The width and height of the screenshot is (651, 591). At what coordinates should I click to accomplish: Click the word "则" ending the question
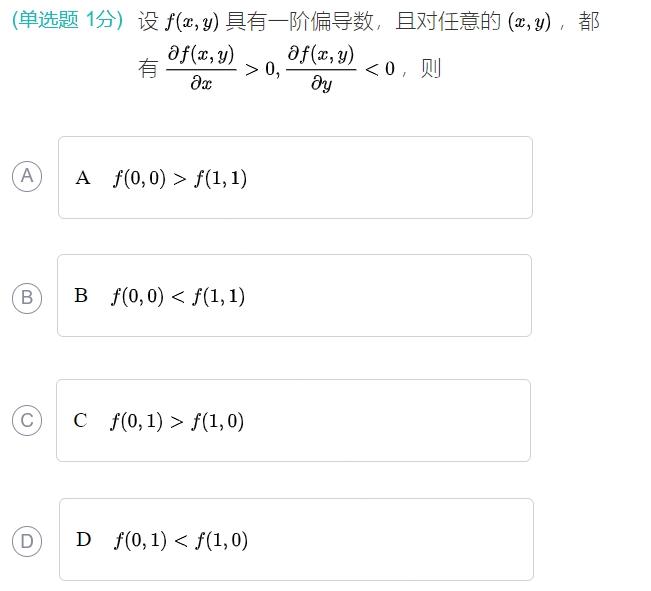click(431, 69)
